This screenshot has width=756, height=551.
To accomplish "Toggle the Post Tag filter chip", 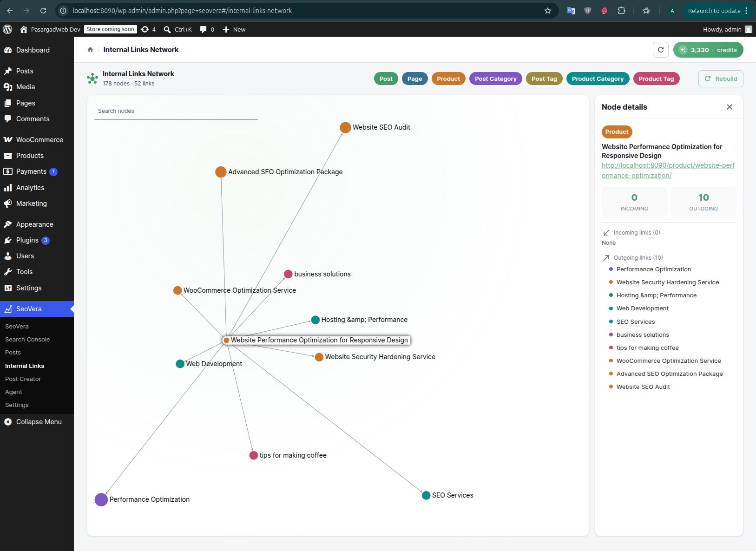I will [544, 79].
